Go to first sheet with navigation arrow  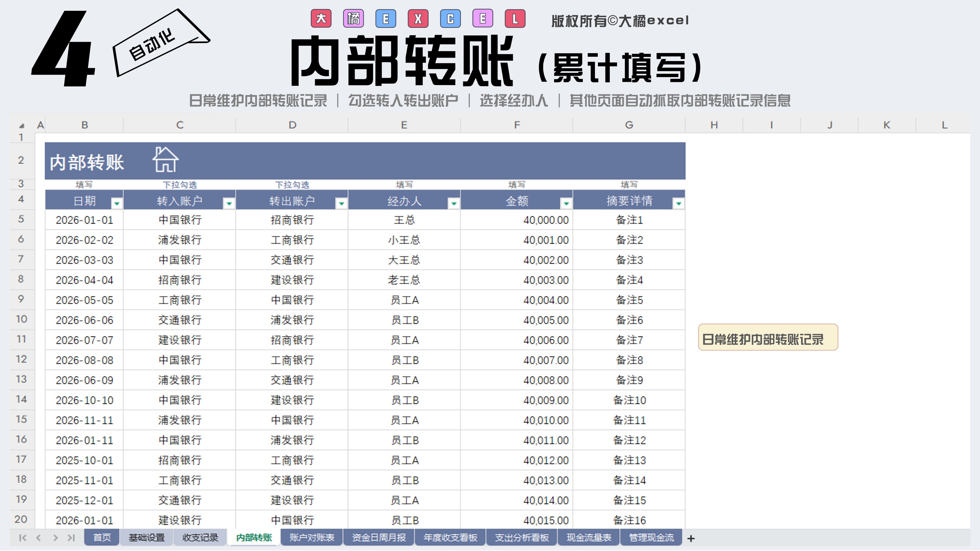pyautogui.click(x=22, y=538)
